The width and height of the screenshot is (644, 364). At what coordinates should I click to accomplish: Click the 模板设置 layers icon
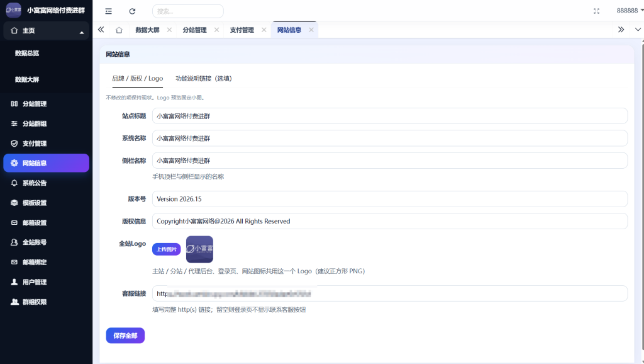14,203
